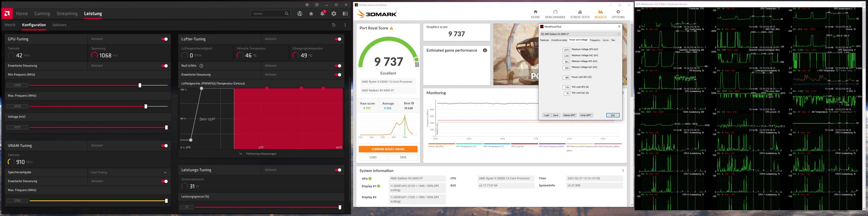Click the AMD logo in Radeon Software
The height and width of the screenshot is (216, 868).
(x=7, y=14)
